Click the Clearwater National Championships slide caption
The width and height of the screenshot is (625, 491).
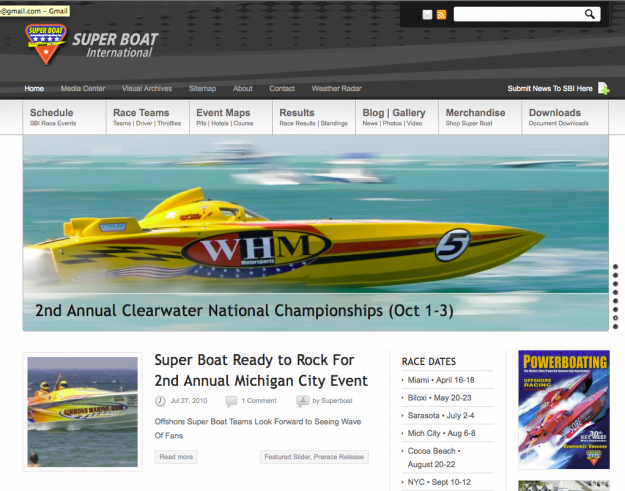(244, 311)
